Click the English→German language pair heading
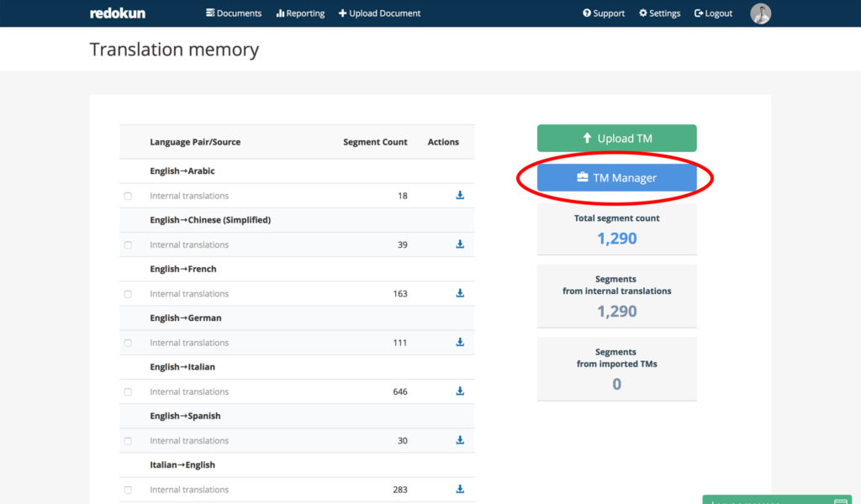This screenshot has height=504, width=861. pos(186,318)
